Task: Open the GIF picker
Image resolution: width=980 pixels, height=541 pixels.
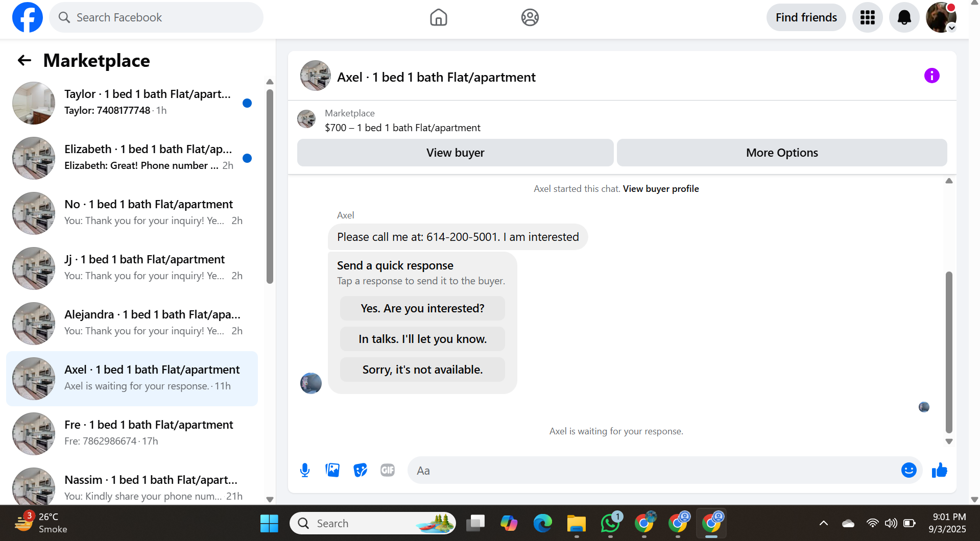Action: [388, 470]
